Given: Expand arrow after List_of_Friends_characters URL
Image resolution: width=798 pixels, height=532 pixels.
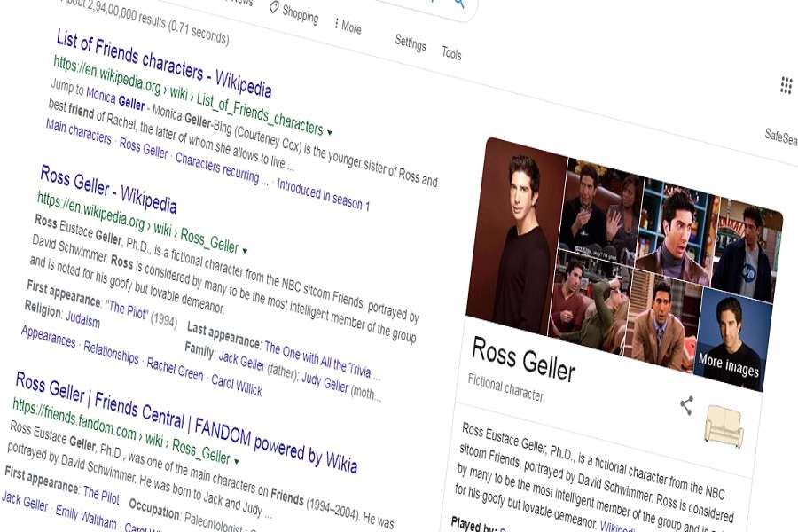Looking at the screenshot, I should coord(330,132).
